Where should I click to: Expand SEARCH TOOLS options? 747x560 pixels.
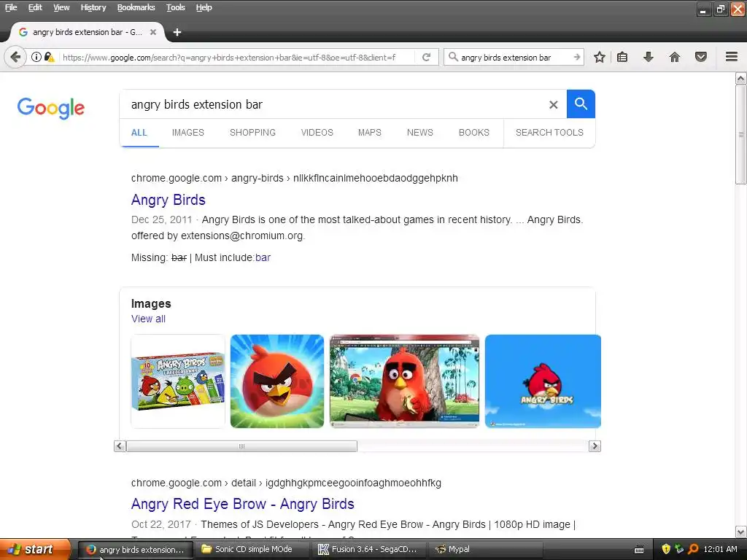coord(549,133)
